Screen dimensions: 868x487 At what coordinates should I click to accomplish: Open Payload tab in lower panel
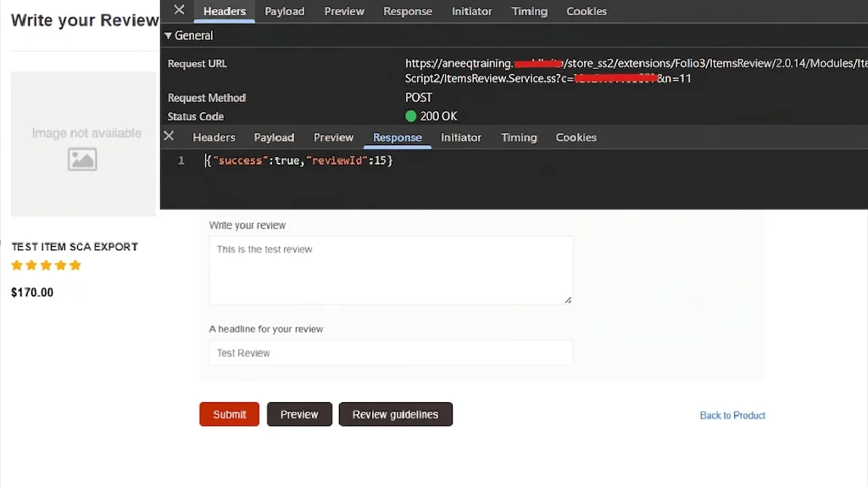[274, 137]
